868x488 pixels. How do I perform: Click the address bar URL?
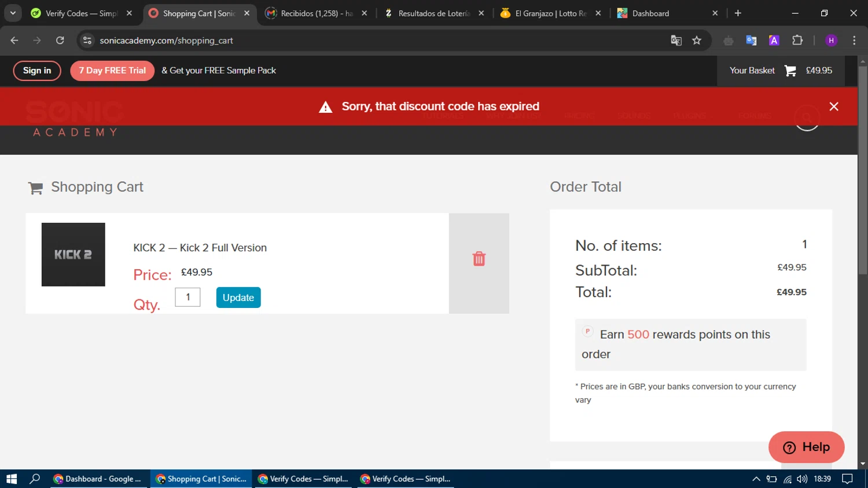click(166, 41)
